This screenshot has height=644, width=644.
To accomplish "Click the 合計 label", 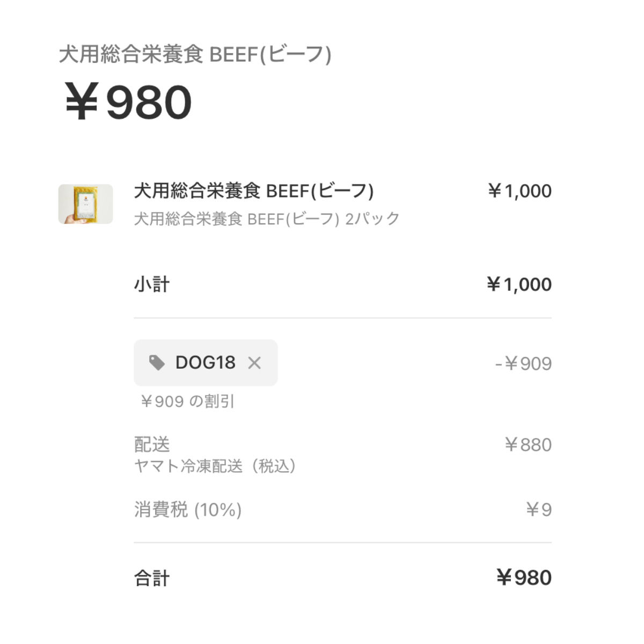I will pyautogui.click(x=152, y=578).
